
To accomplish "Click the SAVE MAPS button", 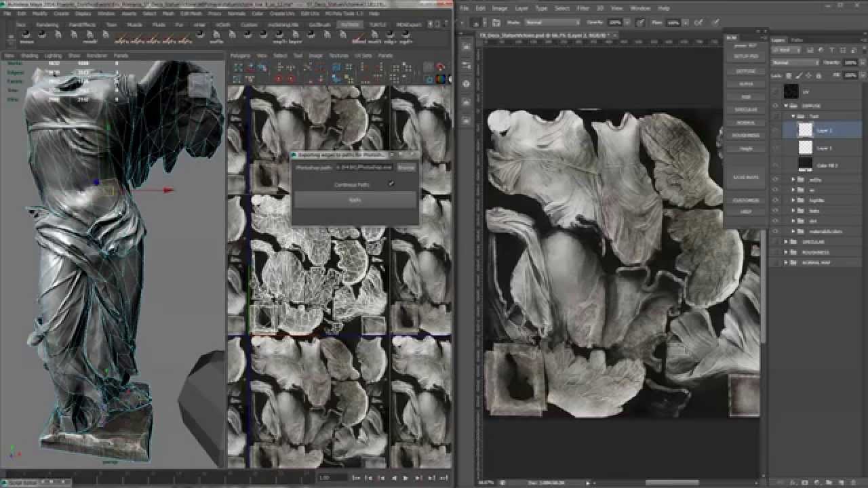I will pyautogui.click(x=745, y=178).
